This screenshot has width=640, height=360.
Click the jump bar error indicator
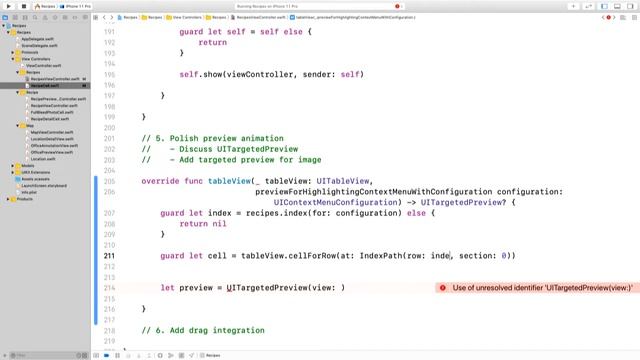tap(609, 18)
